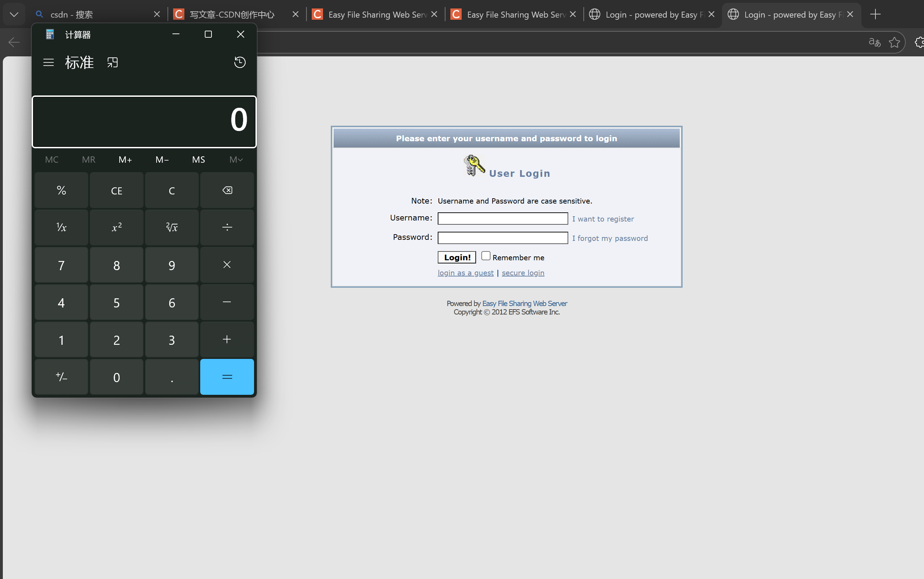Add this page to browser favorites
Viewport: 924px width, 579px height.
point(894,42)
